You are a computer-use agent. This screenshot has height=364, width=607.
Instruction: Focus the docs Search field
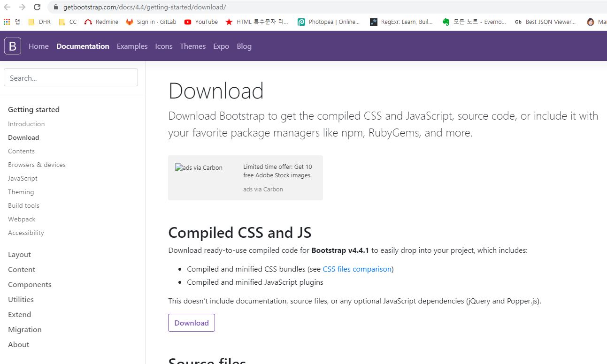(71, 77)
